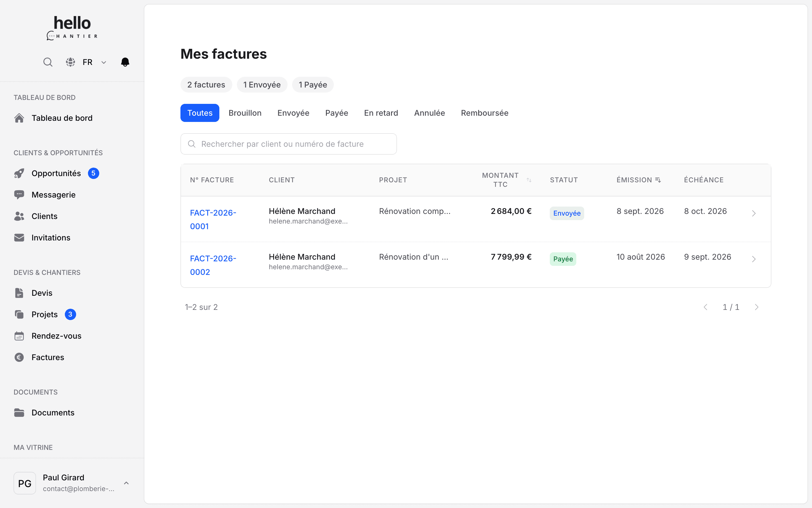812x508 pixels.
Task: Open invoice FACT-2026-0001 link
Action: 213,219
